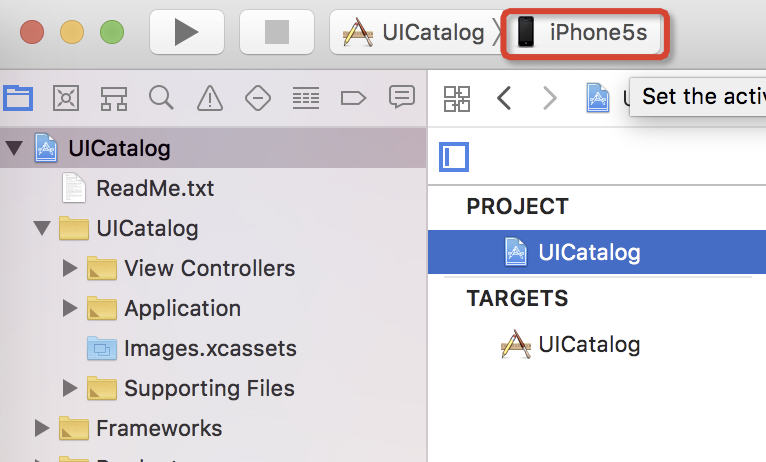Show the Breakpoint navigator icon
Viewport: 766px width, 462px height.
click(353, 98)
